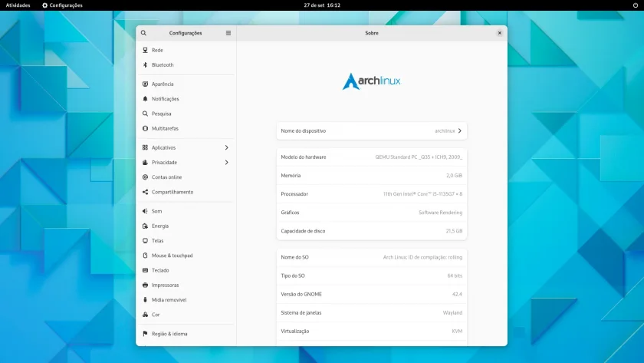The height and width of the screenshot is (363, 644).
Task: Click the search icon in Configurações header
Action: [x=143, y=33]
